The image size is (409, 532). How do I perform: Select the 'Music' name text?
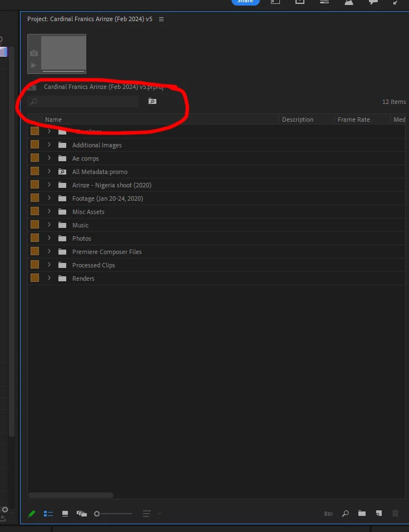click(x=80, y=225)
